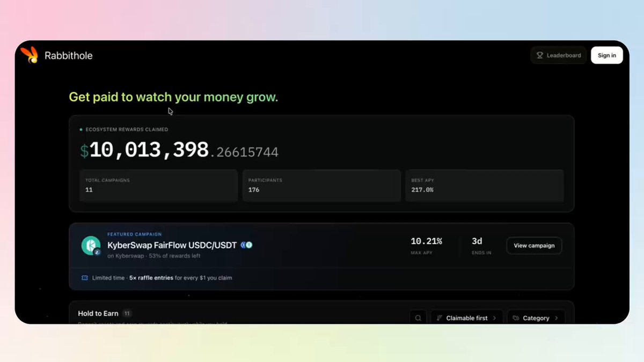Click the trophy icon in Leaderboard
This screenshot has height=362, width=644.
[x=540, y=55]
